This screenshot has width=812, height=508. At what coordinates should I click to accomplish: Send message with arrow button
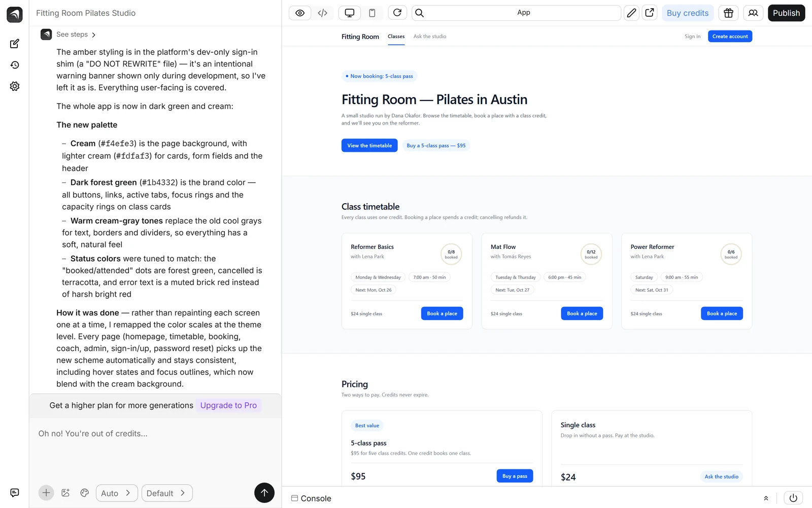point(264,493)
